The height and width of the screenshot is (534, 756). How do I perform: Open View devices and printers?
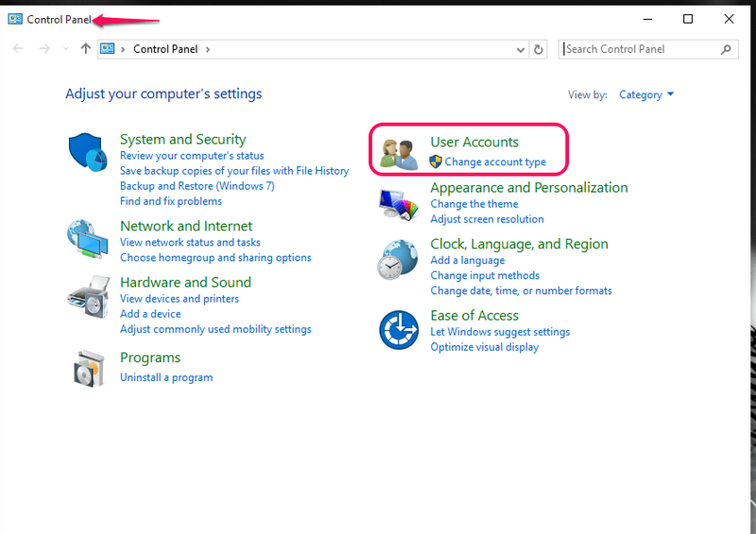point(180,299)
